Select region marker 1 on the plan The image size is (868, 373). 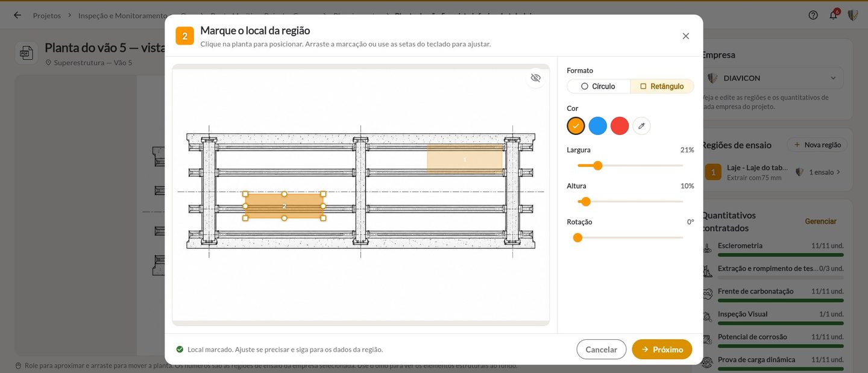pyautogui.click(x=465, y=159)
